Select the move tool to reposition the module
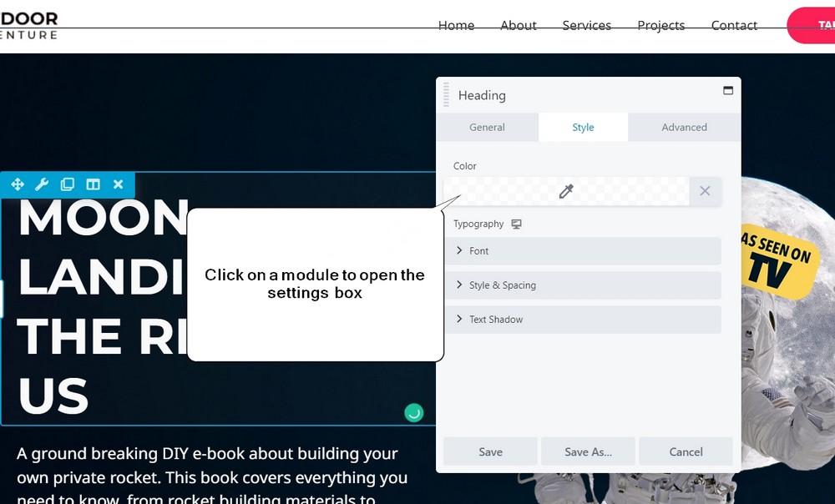The width and height of the screenshot is (835, 504). pos(18,184)
